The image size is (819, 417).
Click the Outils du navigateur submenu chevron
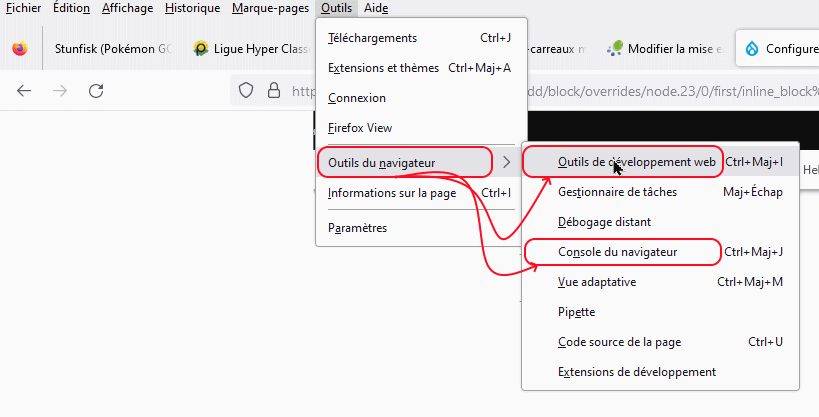pos(507,163)
